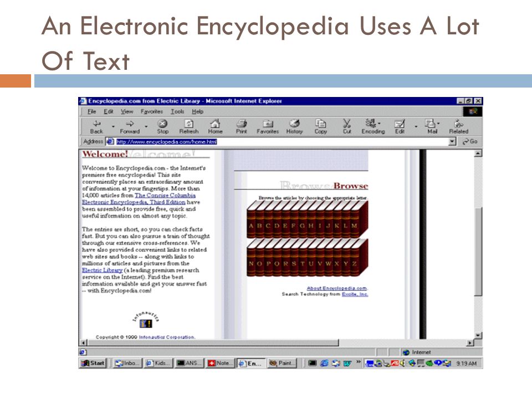Select the URL in the address field
This screenshot has height=399, width=532.
point(166,142)
